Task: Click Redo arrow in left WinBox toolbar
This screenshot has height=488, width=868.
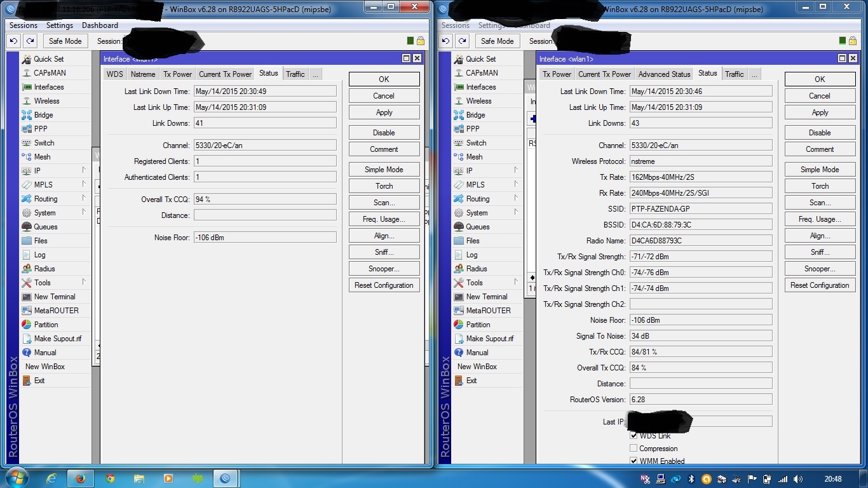Action: [x=30, y=41]
